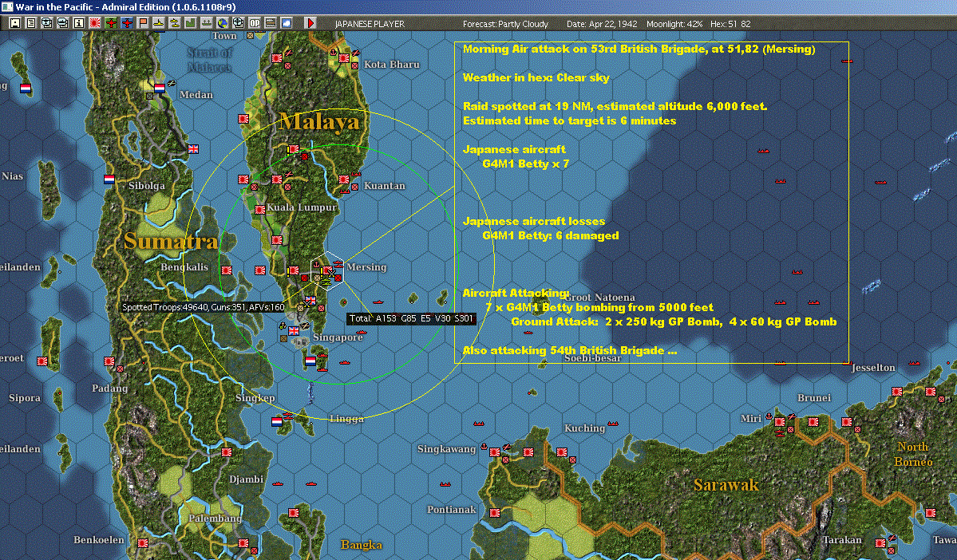Open the document list toolbar icon
Viewport: 957px width, 560px height.
point(31,23)
